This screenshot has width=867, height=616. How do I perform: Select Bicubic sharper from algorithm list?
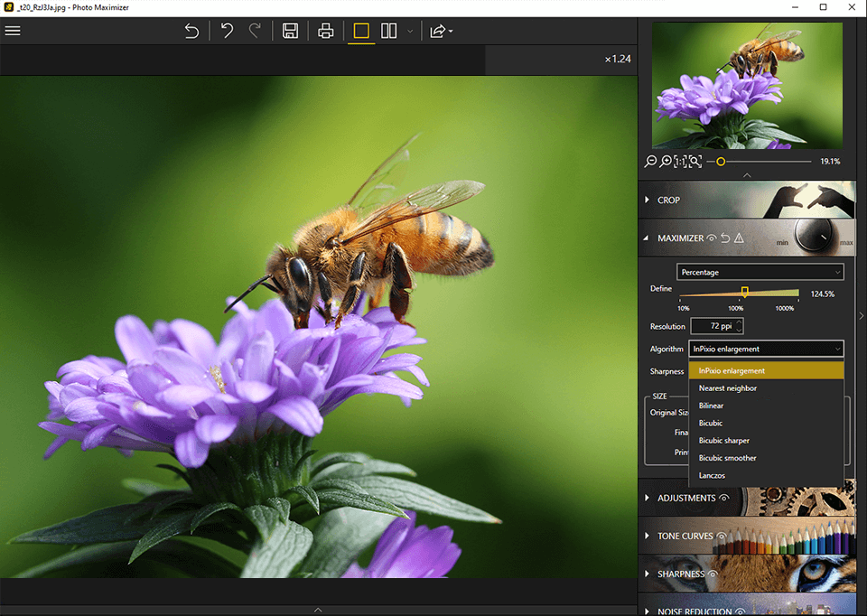click(723, 441)
